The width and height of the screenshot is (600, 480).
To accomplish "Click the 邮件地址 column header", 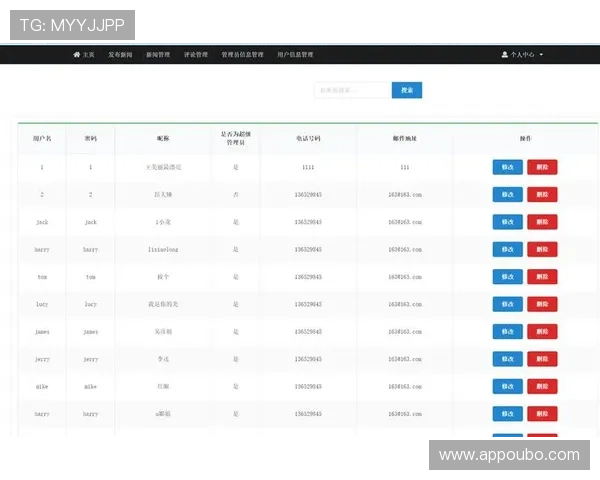I will pyautogui.click(x=405, y=139).
